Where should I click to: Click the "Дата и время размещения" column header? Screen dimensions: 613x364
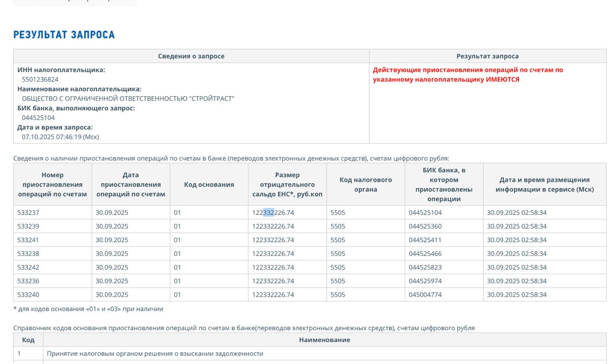(545, 185)
